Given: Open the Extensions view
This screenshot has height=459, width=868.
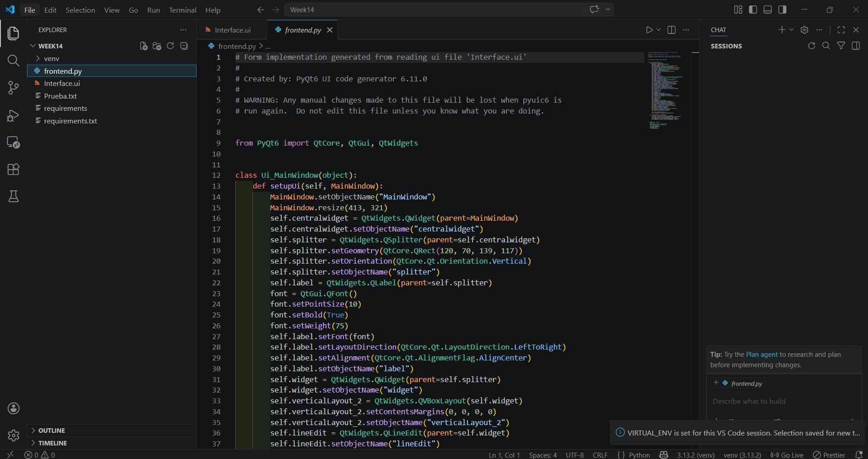Looking at the screenshot, I should tap(14, 169).
